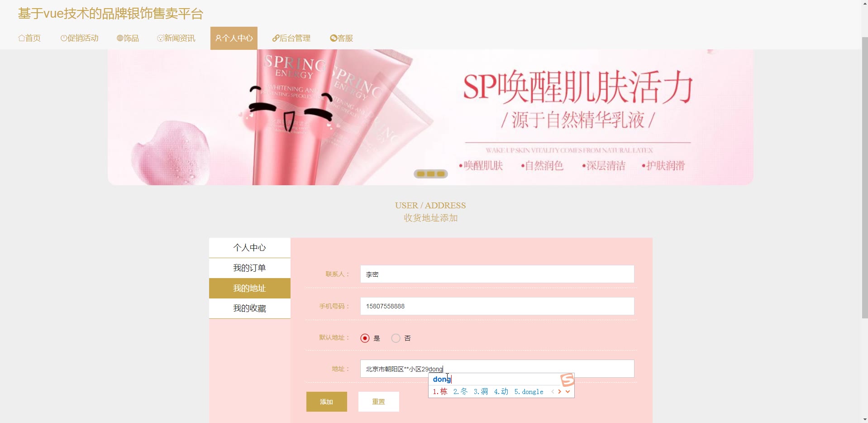Choose candidate 栋 in IME popup
Viewport: 868px width, 423px height.
click(x=440, y=392)
